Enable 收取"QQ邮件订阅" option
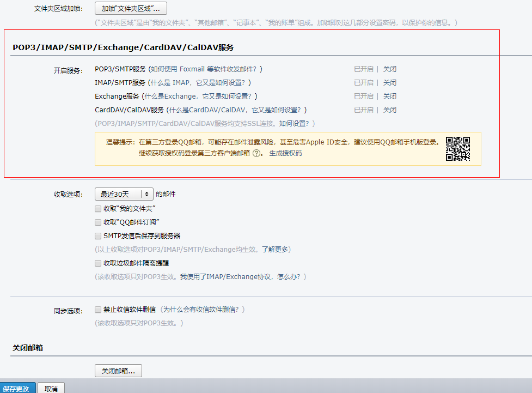Viewport: 532px width, 393px height. coord(97,223)
